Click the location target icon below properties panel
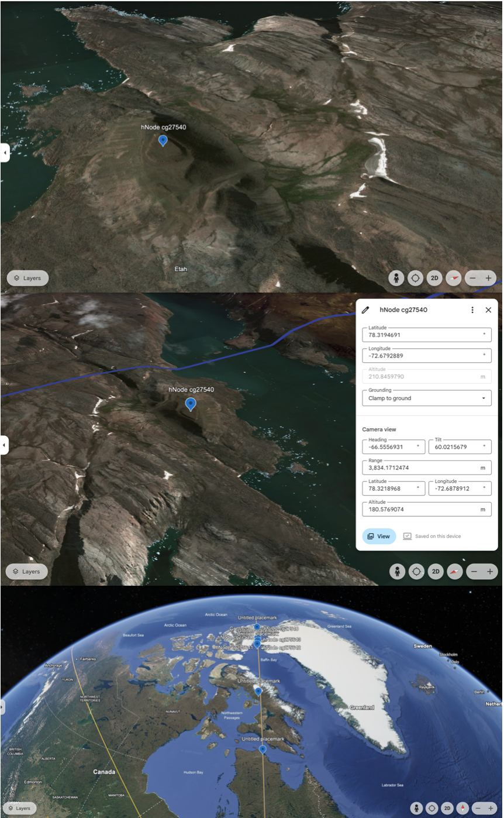Screen dimensions: 504x818 click(x=416, y=572)
